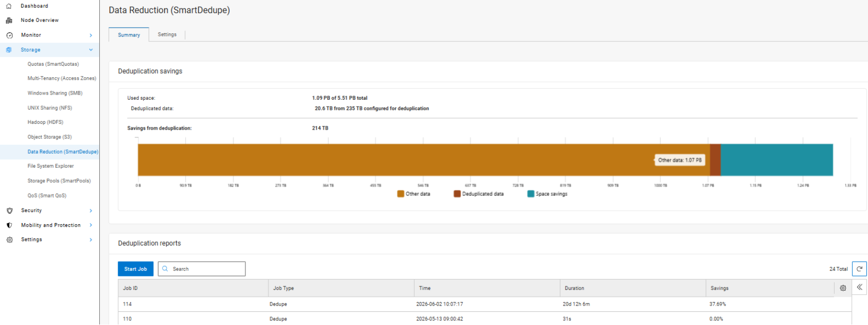Open Hadoop (HDFS) page
This screenshot has width=868, height=325.
(x=45, y=122)
